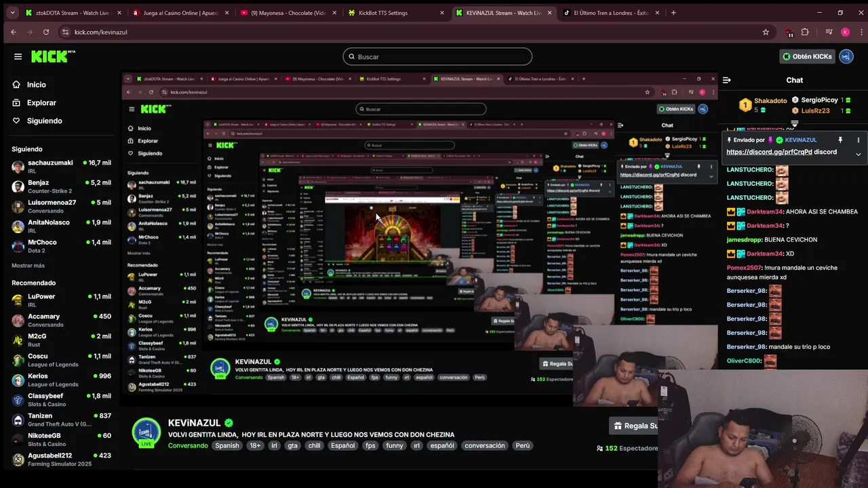This screenshot has width=868, height=488.
Task: Open Classybeef Slots & Casino channel
Action: pyautogui.click(x=61, y=400)
